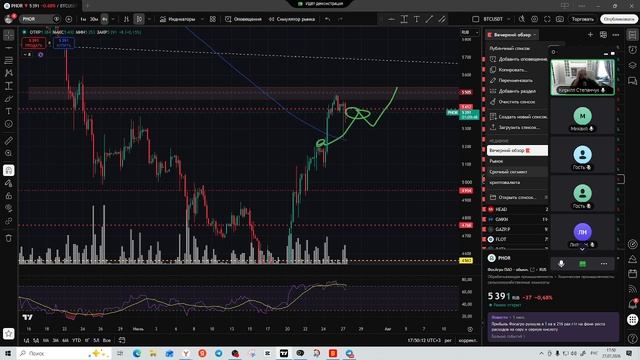Choose Очистить список menu item
Image resolution: width=640 pixels, height=360 pixels.
click(518, 101)
